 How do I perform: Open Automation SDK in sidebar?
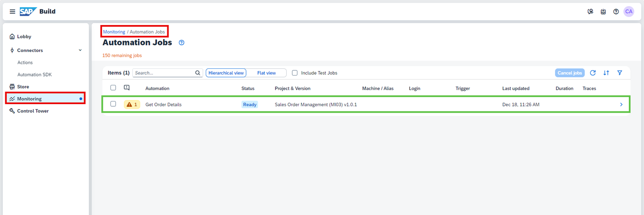34,75
